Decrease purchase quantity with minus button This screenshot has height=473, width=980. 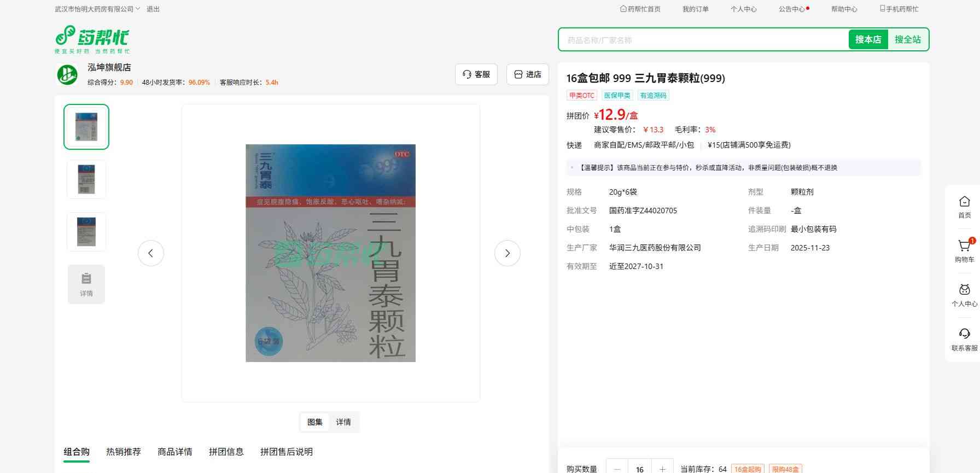(x=617, y=469)
